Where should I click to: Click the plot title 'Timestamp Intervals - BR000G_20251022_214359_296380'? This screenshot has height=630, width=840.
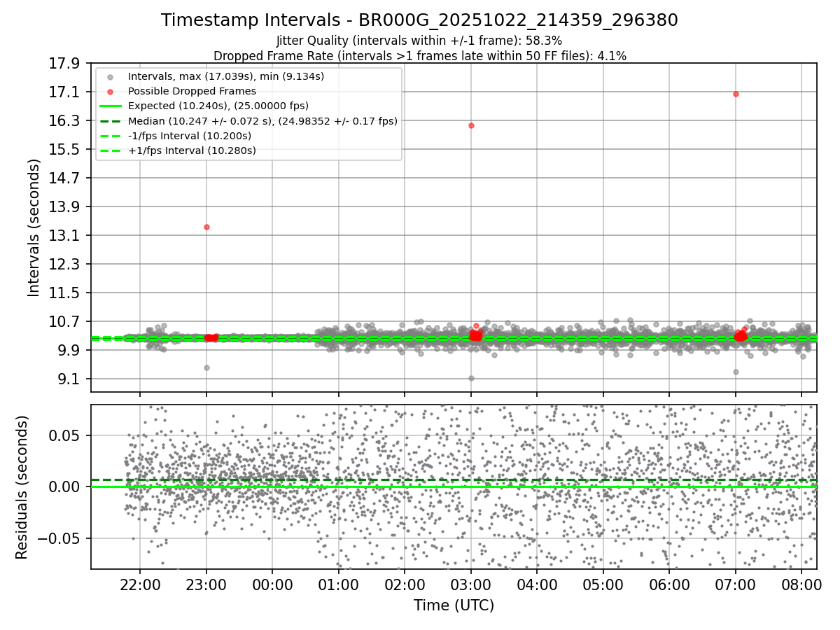419,20
